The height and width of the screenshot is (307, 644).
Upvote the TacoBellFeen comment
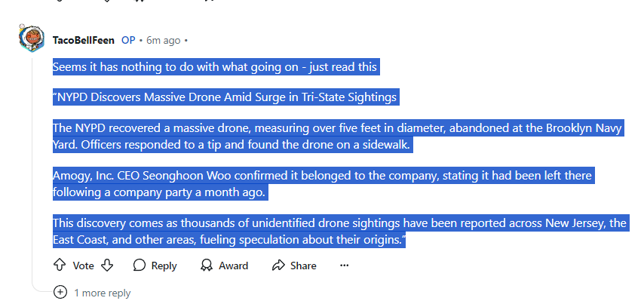click(x=60, y=266)
